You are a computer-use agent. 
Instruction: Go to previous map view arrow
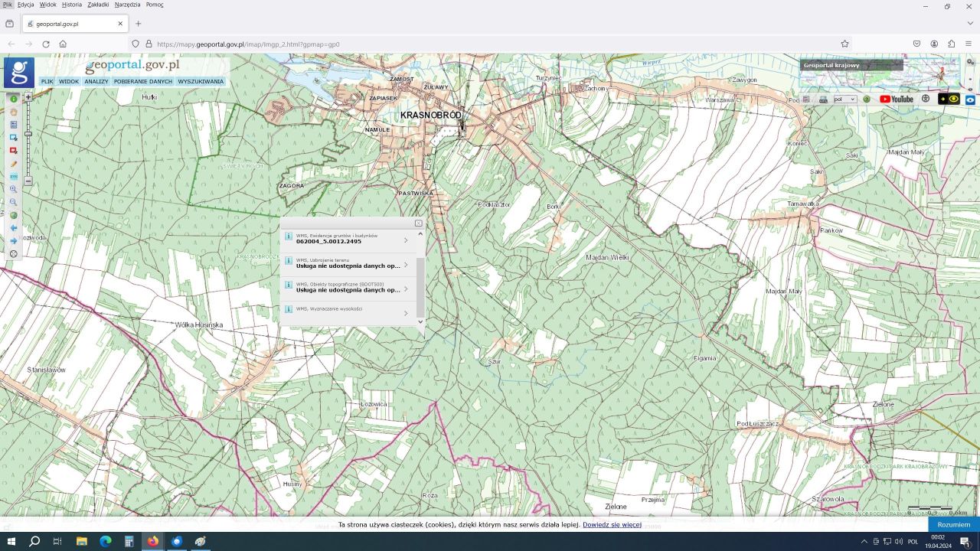14,228
